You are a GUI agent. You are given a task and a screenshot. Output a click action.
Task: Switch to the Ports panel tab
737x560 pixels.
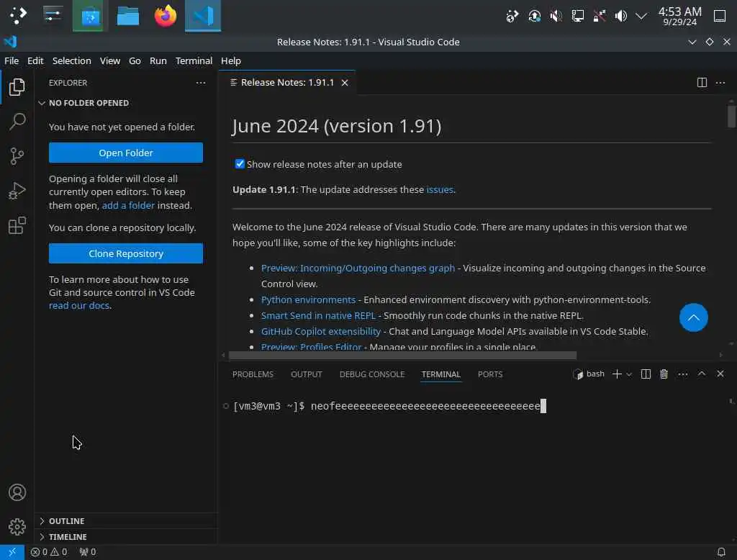tap(490, 374)
